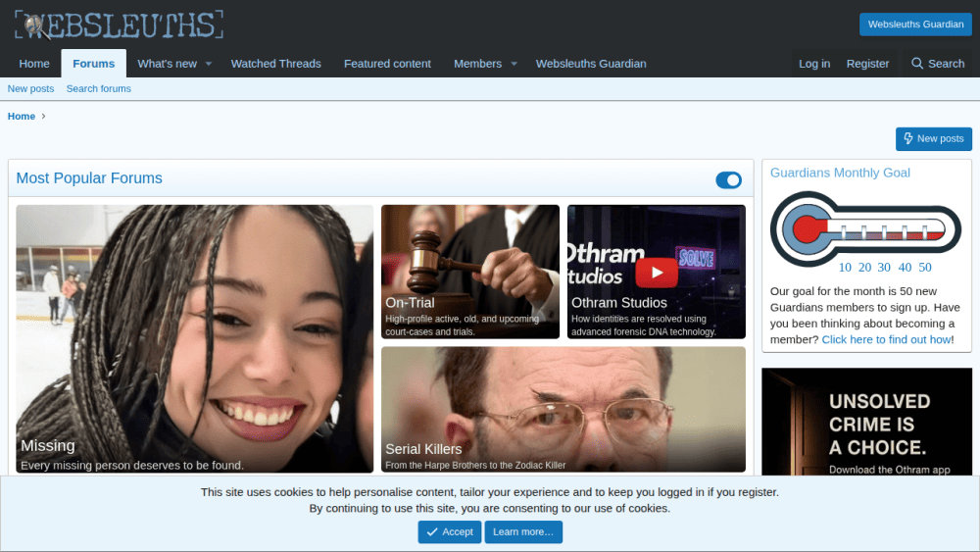
Task: Follow Click here to find out how
Action: coord(886,339)
